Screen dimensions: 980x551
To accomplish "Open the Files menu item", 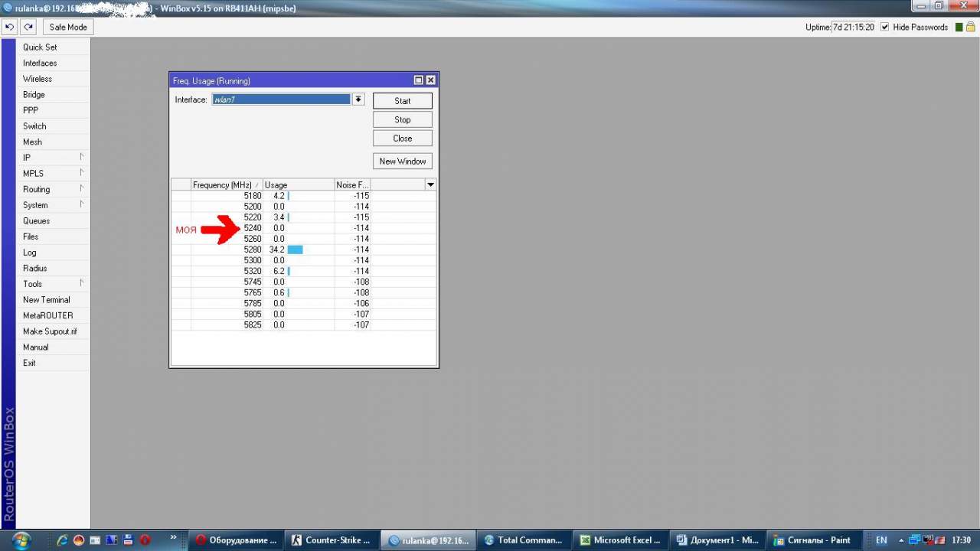I will (x=53, y=236).
